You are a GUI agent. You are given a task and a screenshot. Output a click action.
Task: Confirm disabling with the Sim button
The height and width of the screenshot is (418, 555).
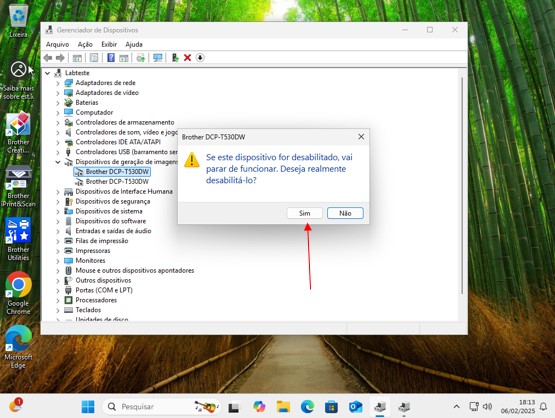pos(304,213)
